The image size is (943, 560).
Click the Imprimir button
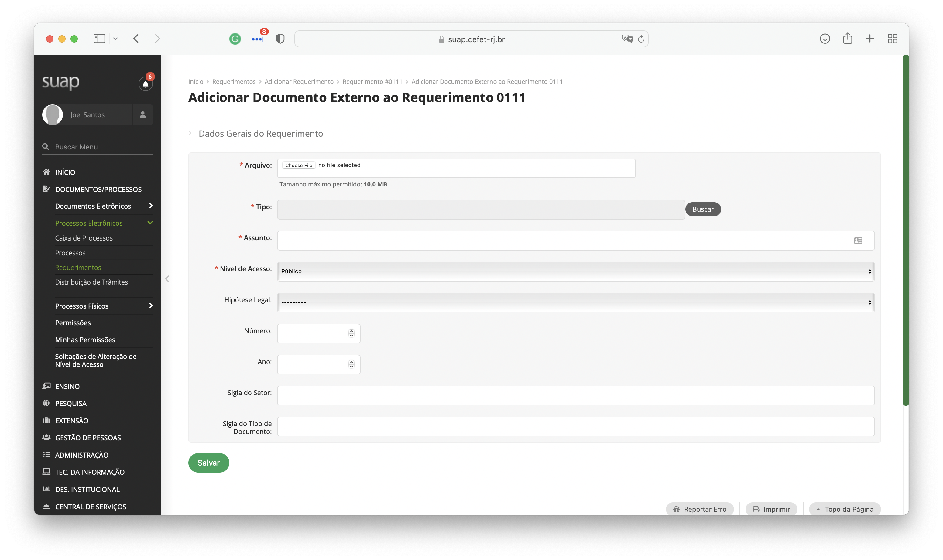point(771,509)
